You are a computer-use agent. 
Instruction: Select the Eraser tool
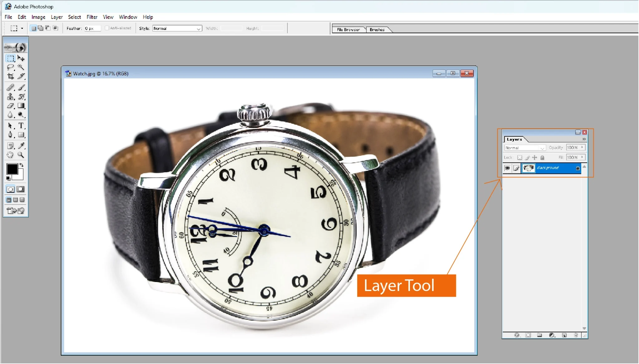pos(10,106)
